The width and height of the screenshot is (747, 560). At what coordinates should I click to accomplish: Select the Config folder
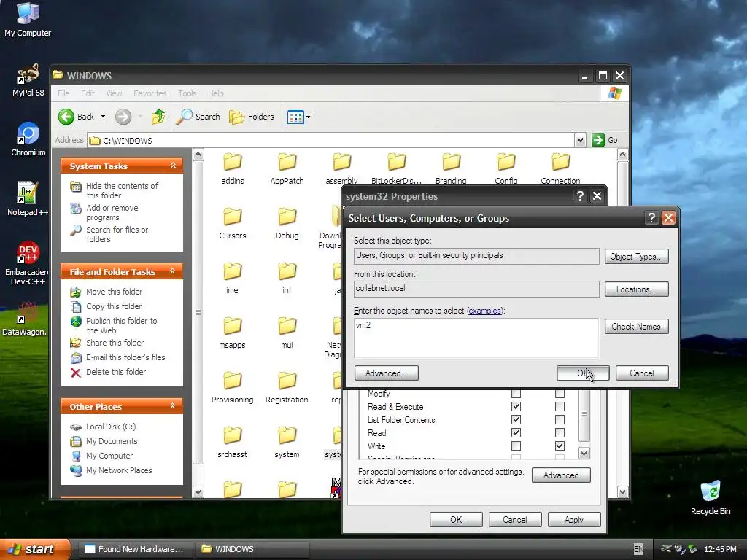[x=506, y=168]
